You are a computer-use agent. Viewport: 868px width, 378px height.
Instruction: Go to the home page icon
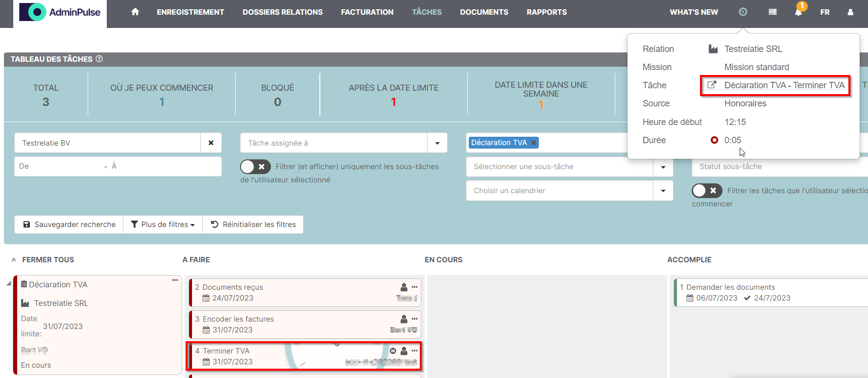pos(135,12)
